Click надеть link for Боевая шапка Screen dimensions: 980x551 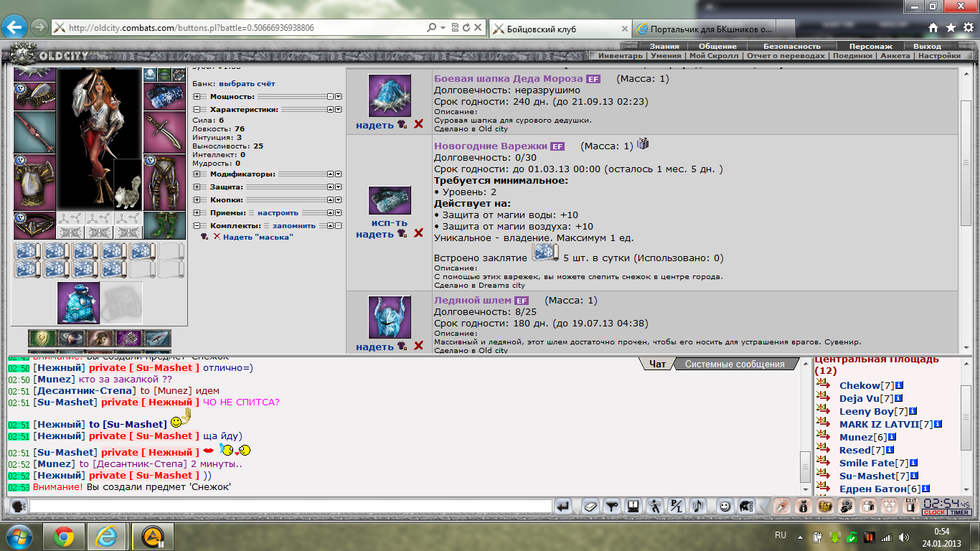(374, 125)
